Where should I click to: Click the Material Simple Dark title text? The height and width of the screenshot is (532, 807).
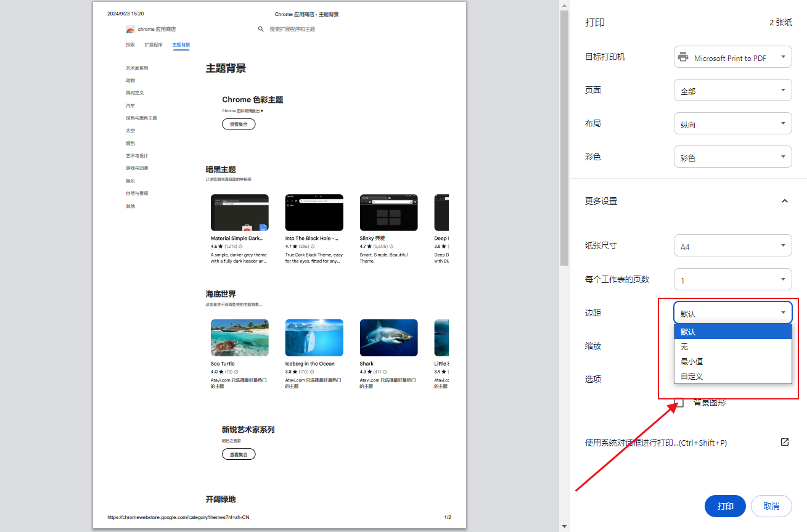(237, 239)
